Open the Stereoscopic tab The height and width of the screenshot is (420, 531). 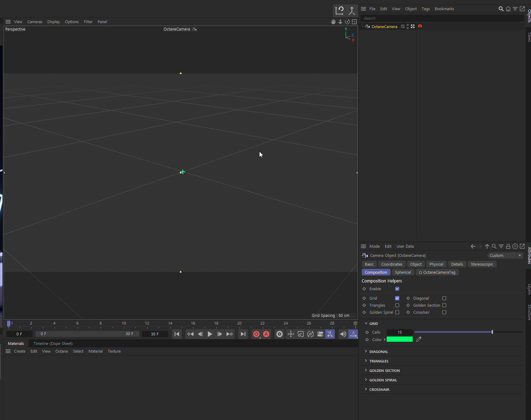482,264
